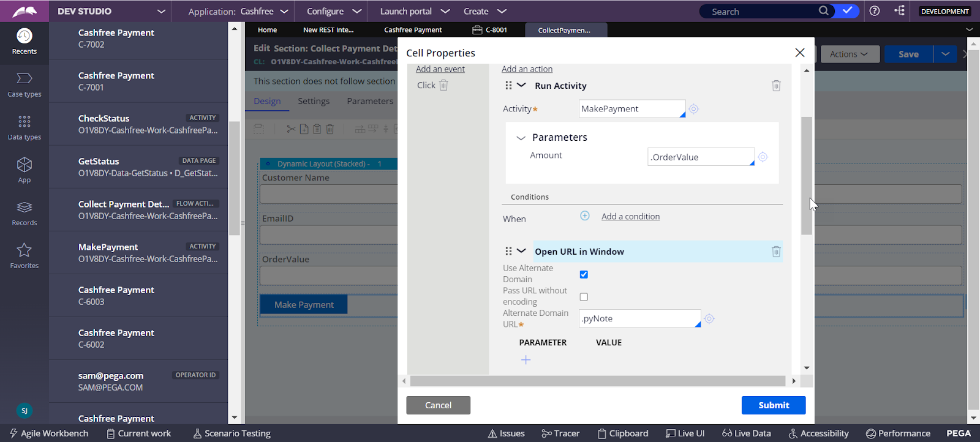980x442 pixels.
Task: Click the Amount field with .OrderValue
Action: 701,157
